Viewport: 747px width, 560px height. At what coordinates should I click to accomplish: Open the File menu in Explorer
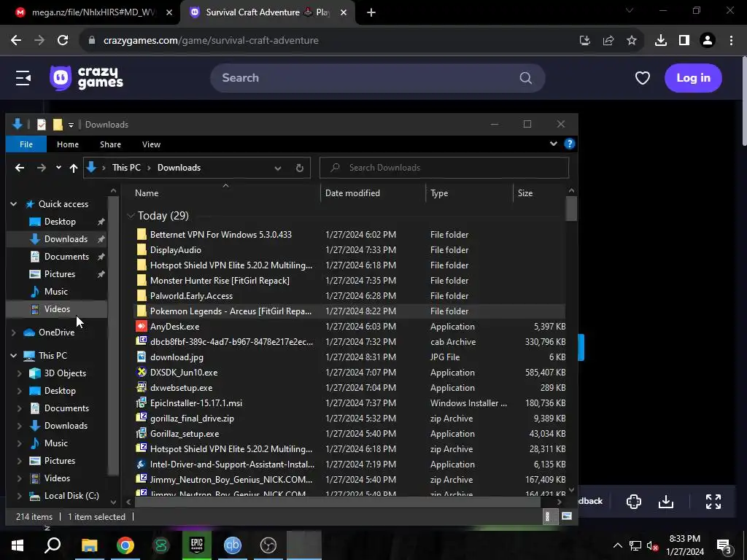point(26,144)
